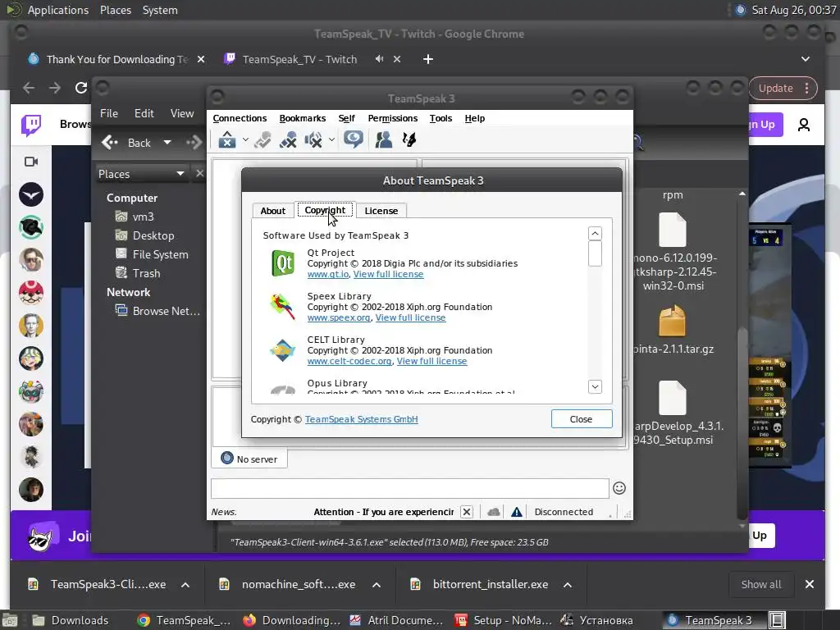Click the date and time clock
The height and width of the screenshot is (630, 840).
coord(793,10)
